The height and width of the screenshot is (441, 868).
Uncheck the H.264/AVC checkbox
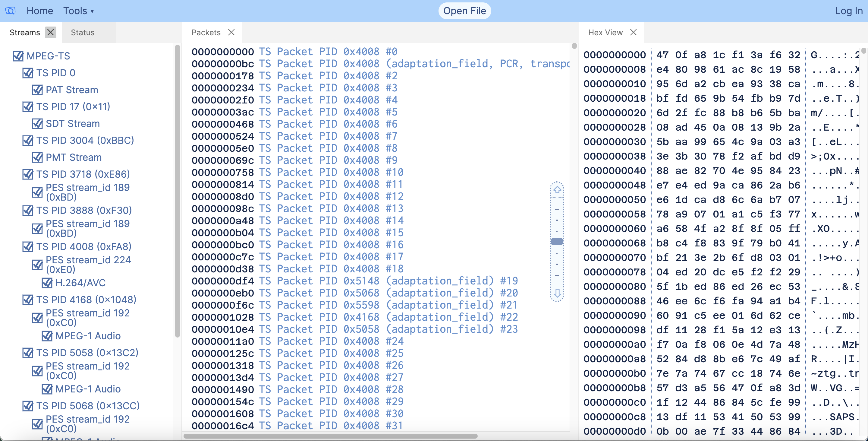pos(47,283)
